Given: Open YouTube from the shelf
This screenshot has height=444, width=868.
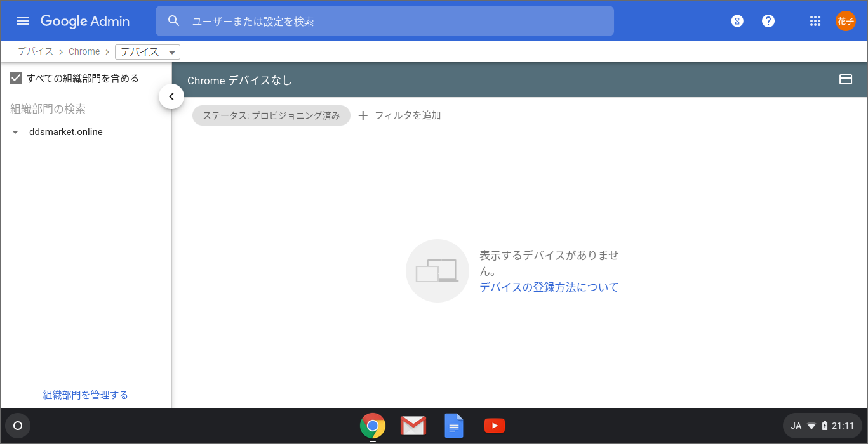Looking at the screenshot, I should [494, 426].
